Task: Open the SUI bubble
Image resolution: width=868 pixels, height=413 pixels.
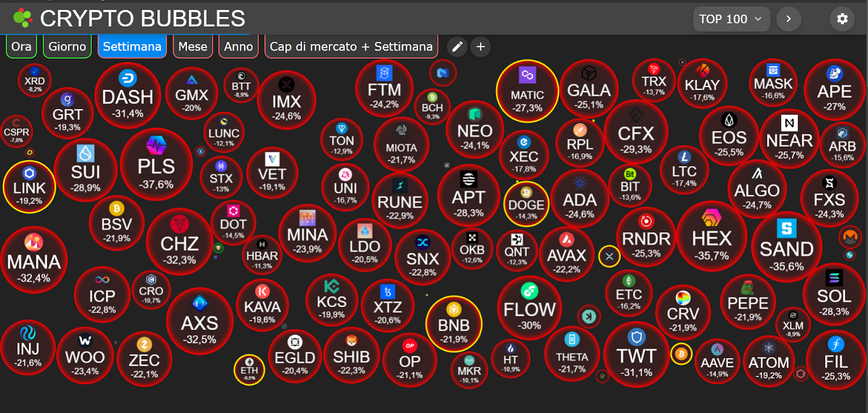Action: pos(86,170)
